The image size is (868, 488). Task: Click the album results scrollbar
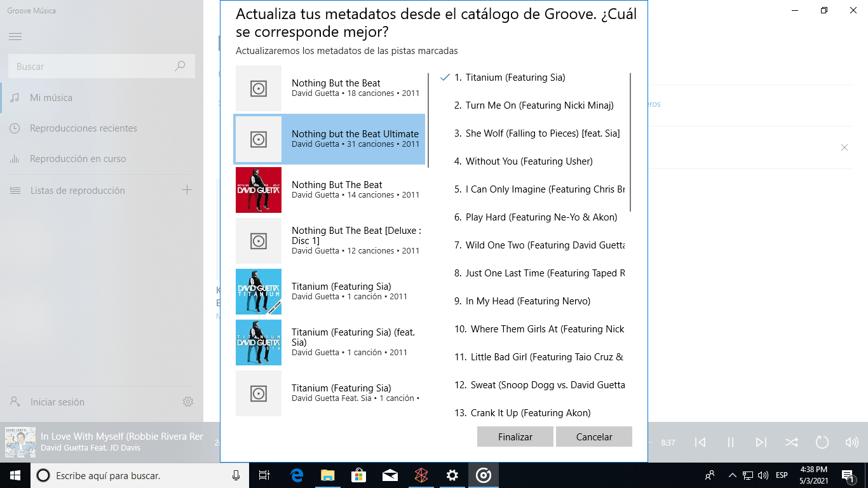429,121
